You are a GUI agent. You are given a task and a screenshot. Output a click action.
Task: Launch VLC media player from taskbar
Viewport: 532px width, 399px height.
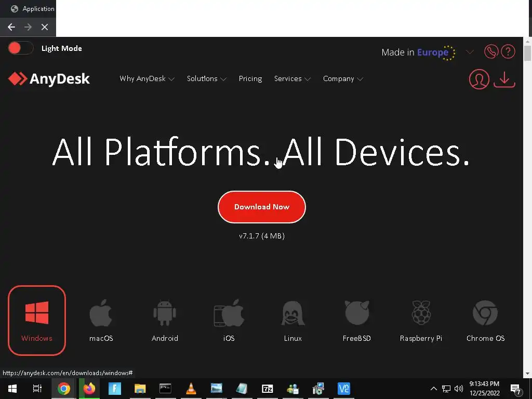[x=191, y=389]
